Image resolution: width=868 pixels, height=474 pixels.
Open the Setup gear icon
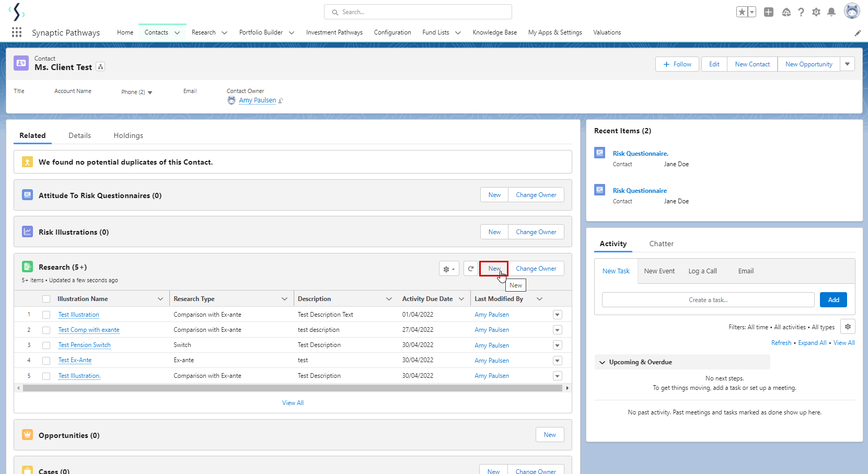(816, 12)
